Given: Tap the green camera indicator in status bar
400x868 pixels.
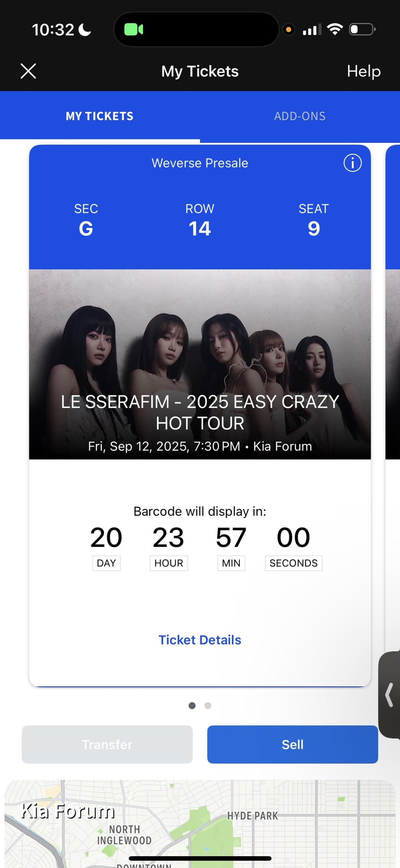Looking at the screenshot, I should pos(133,29).
